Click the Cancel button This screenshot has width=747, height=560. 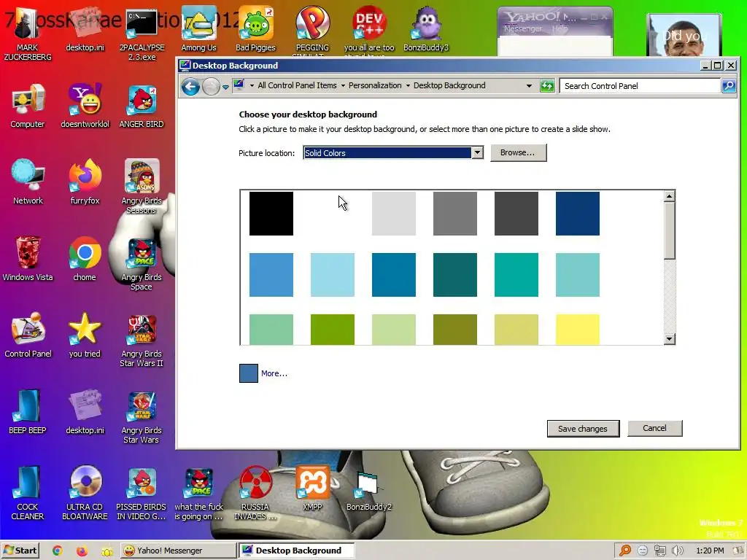pos(654,428)
